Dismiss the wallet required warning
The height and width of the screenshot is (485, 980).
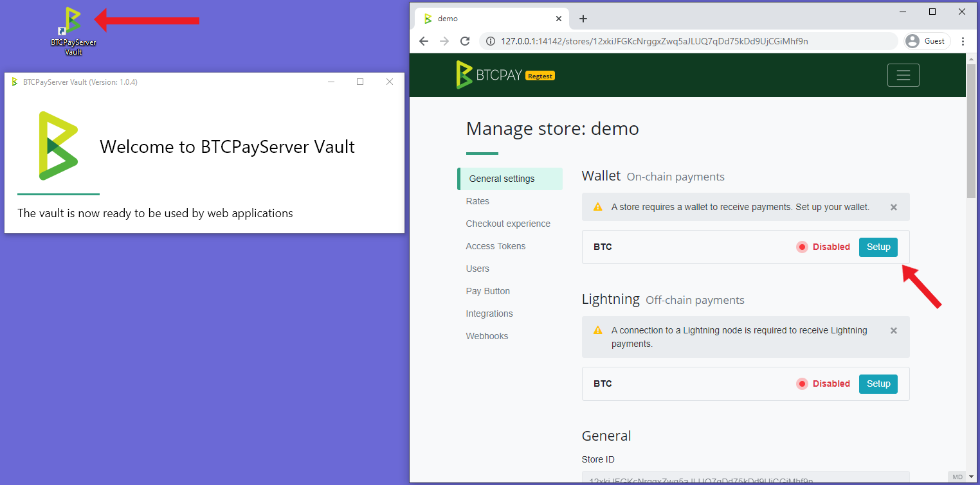click(893, 207)
